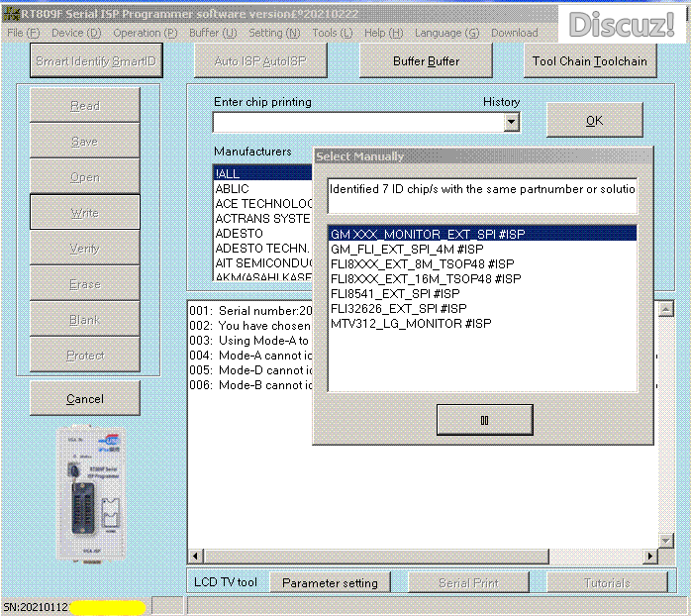
Task: Open Parameter setting tab
Action: pos(330,582)
